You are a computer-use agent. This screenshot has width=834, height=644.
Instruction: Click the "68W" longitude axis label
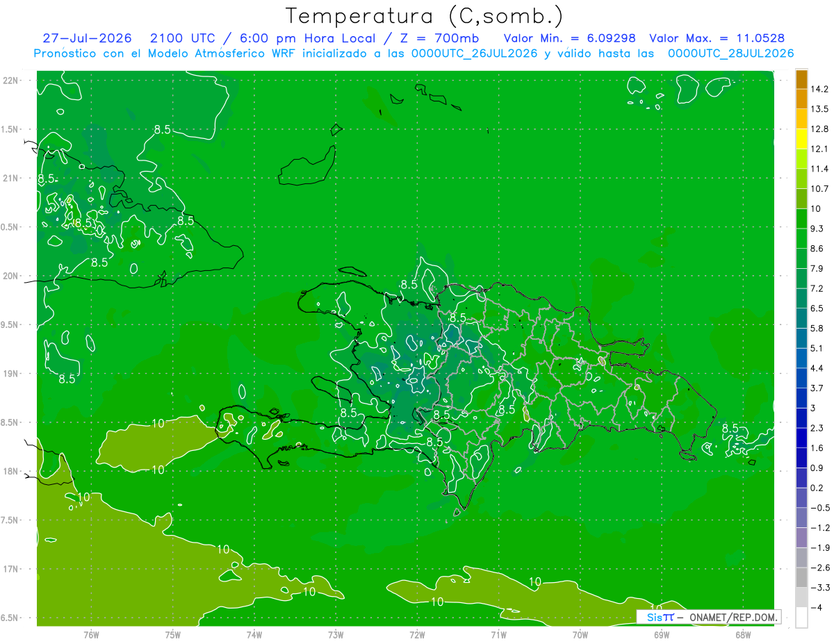click(742, 635)
